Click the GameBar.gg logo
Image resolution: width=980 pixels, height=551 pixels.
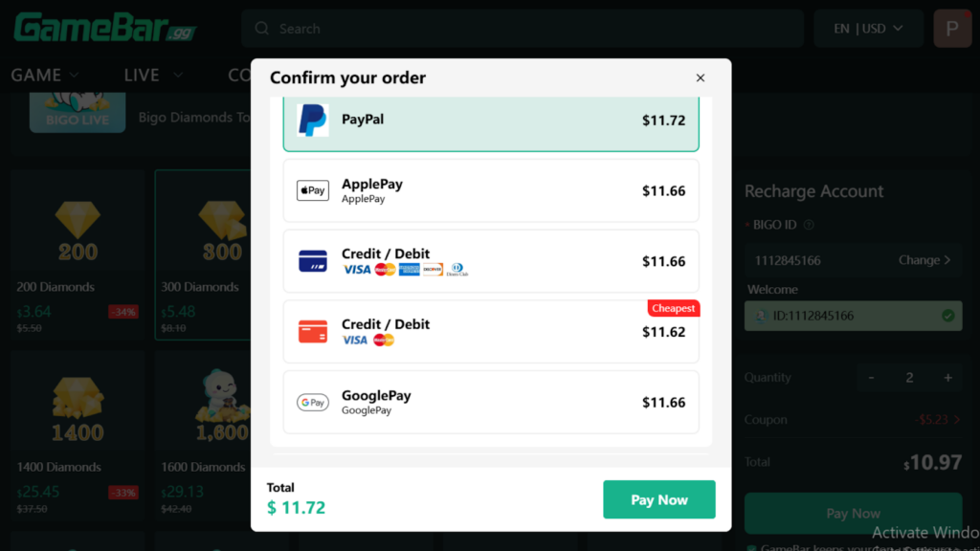pos(104,28)
